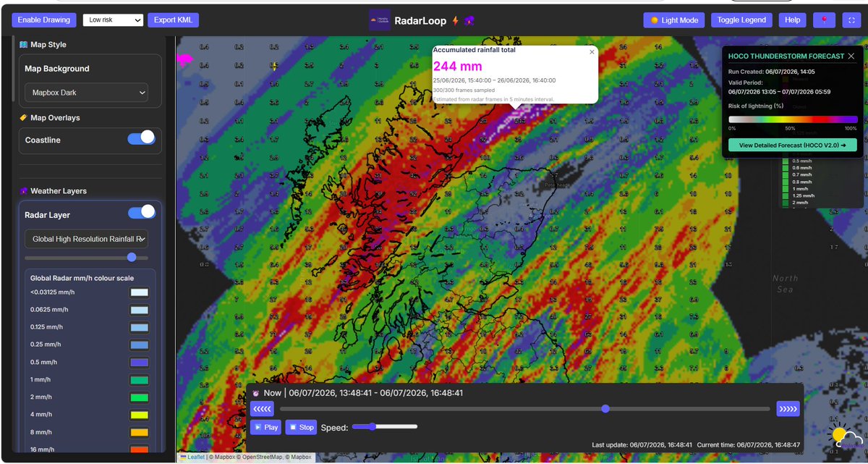Click the RadarLoop logo icon
This screenshot has width=868, height=464.
click(x=380, y=20)
